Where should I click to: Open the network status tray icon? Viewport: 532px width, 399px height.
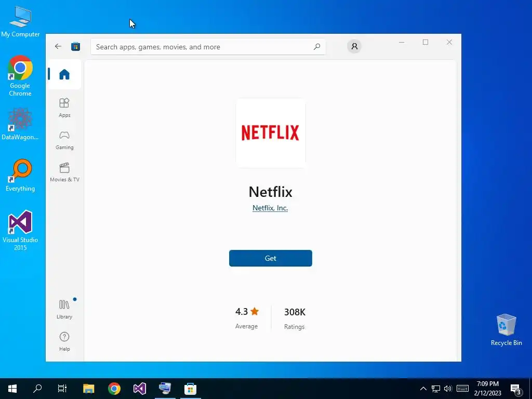point(436,389)
